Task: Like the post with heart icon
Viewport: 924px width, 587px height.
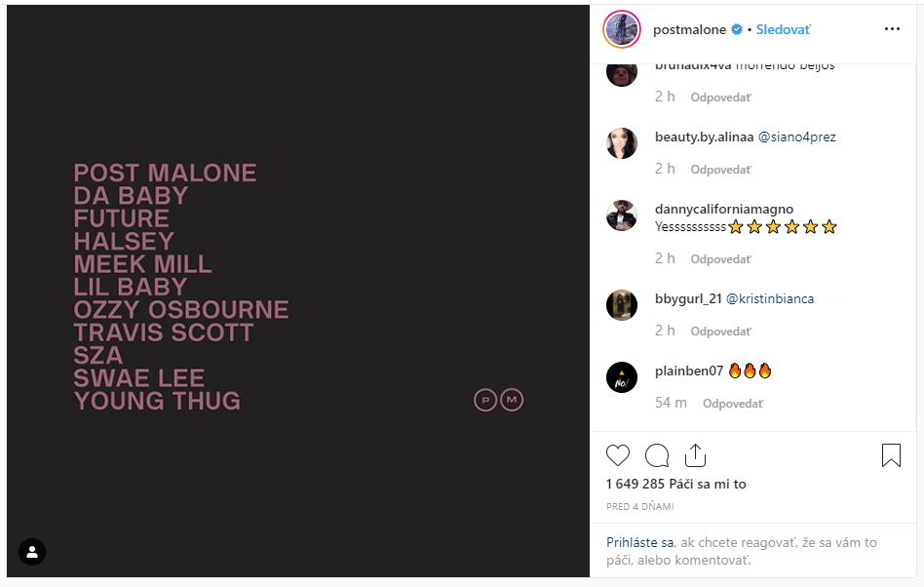Action: click(x=618, y=455)
